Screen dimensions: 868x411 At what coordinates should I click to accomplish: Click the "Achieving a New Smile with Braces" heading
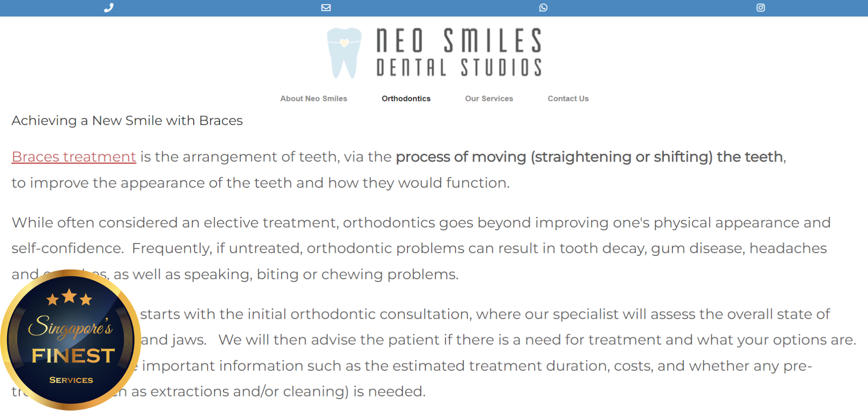127,121
